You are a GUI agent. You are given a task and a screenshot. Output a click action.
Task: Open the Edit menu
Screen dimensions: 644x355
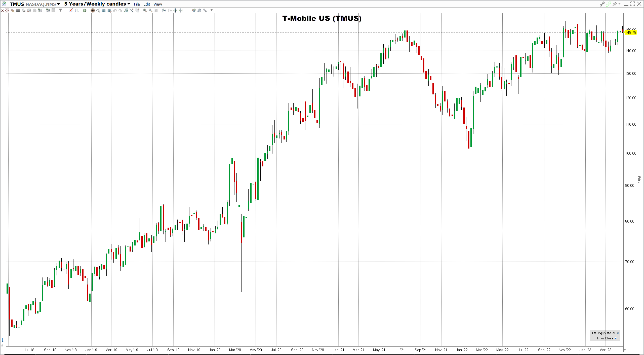pos(147,4)
